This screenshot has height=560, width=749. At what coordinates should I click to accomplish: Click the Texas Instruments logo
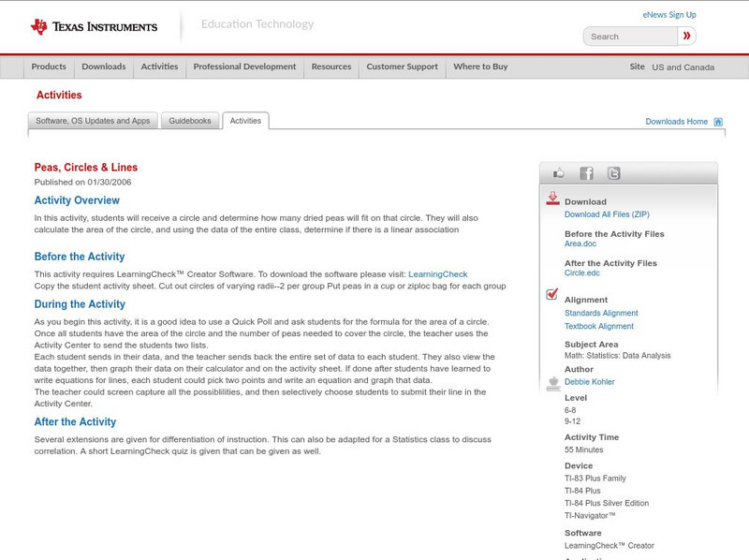[95, 27]
